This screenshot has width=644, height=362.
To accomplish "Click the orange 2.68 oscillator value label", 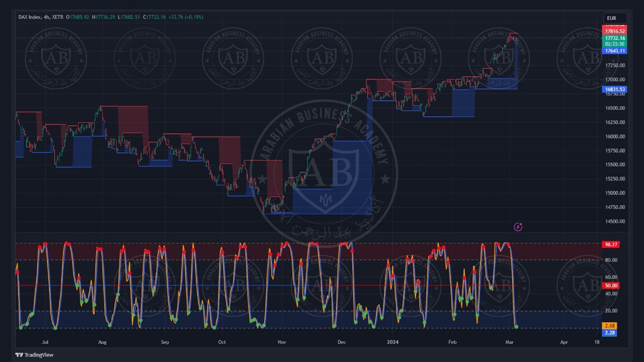I will point(609,326).
